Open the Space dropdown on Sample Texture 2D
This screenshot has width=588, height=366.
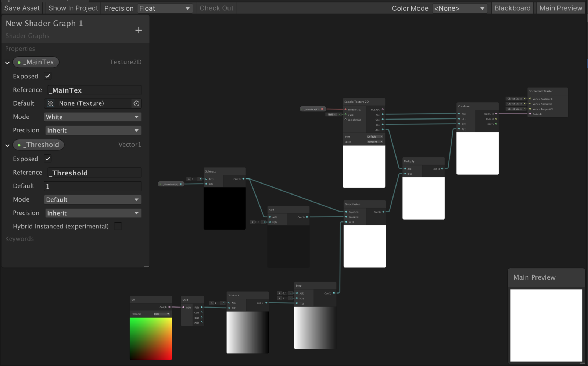point(375,142)
